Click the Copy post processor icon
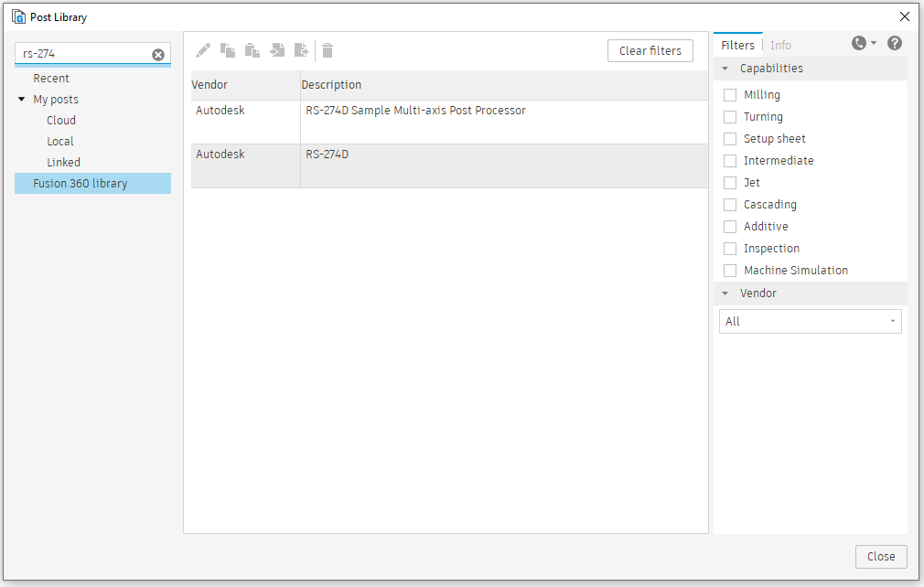This screenshot has width=924, height=587. coord(228,50)
